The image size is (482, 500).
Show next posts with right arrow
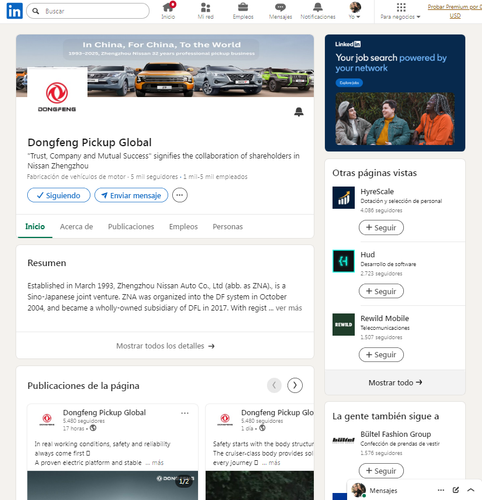click(x=295, y=385)
